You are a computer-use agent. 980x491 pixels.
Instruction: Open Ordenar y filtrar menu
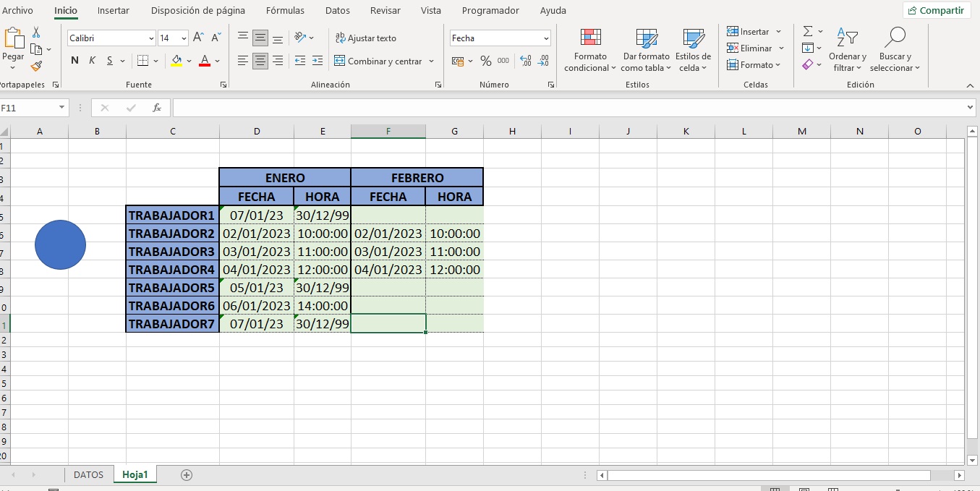point(848,50)
